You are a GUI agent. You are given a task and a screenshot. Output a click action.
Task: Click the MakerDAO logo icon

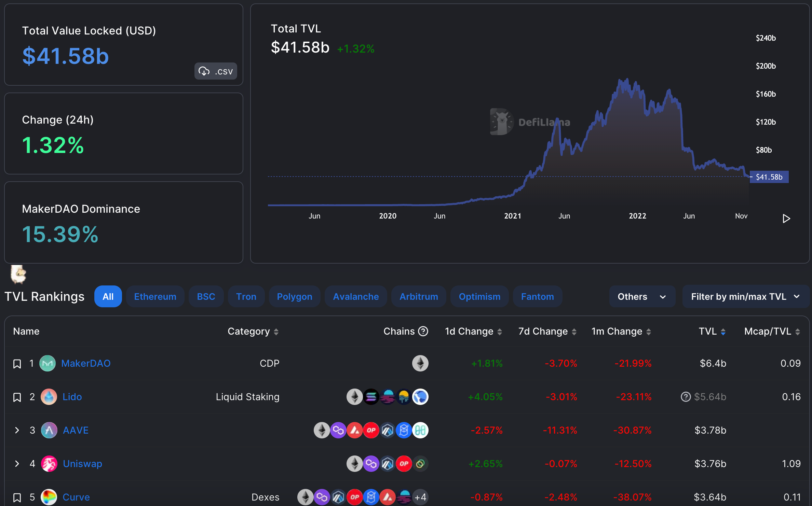pos(48,363)
